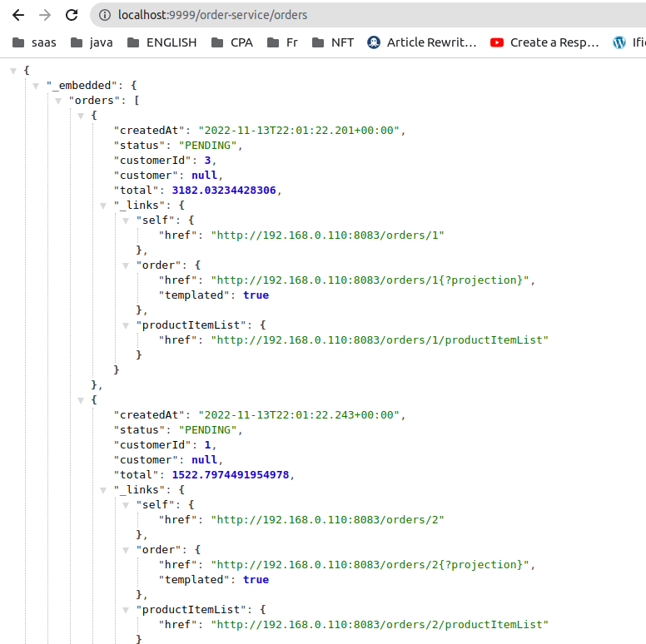Open the Fr bookmark folder
This screenshot has height=644, width=646.
282,42
